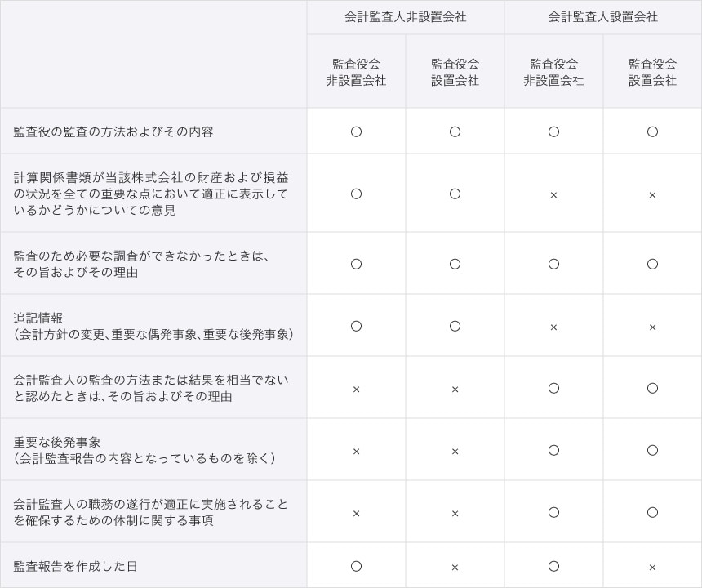
Task: Click the 計算関係書類 opinion row label
Action: click(151, 194)
